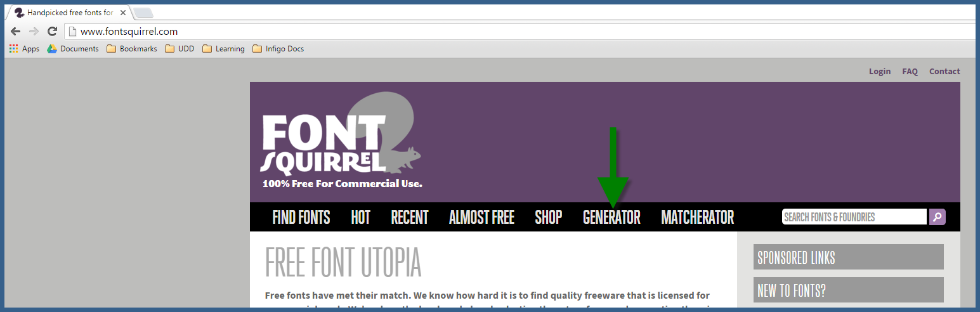Open the Contact link
The image size is (980, 312).
pos(944,71)
